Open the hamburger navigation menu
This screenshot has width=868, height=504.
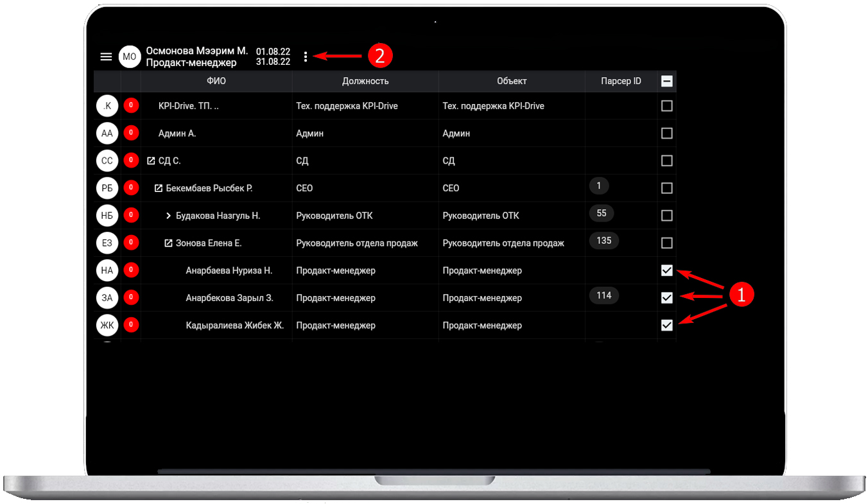pyautogui.click(x=107, y=56)
